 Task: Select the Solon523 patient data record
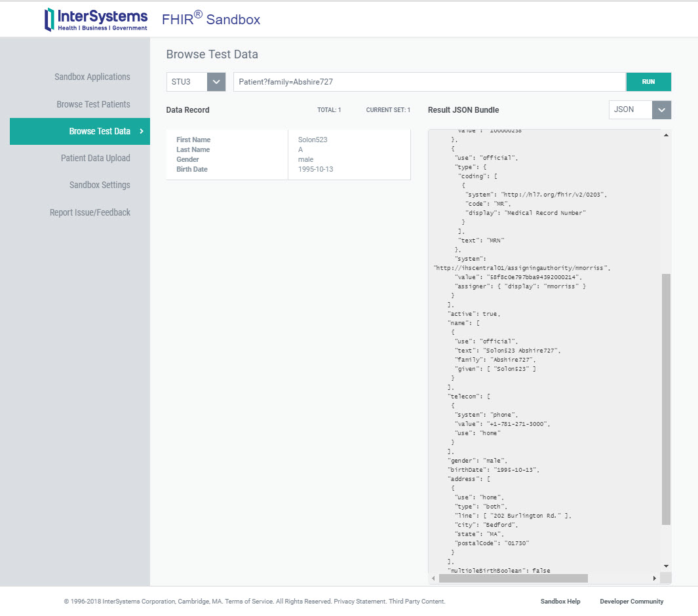(x=288, y=155)
